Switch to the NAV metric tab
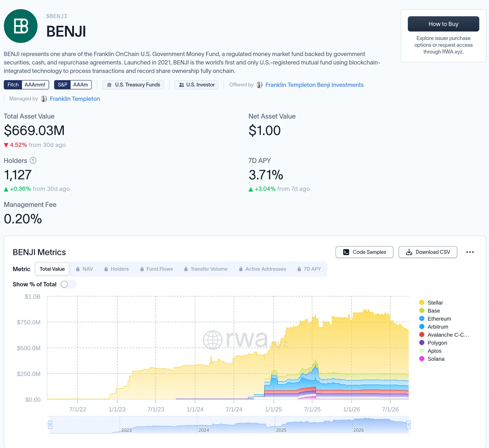489x448 pixels. coord(84,269)
